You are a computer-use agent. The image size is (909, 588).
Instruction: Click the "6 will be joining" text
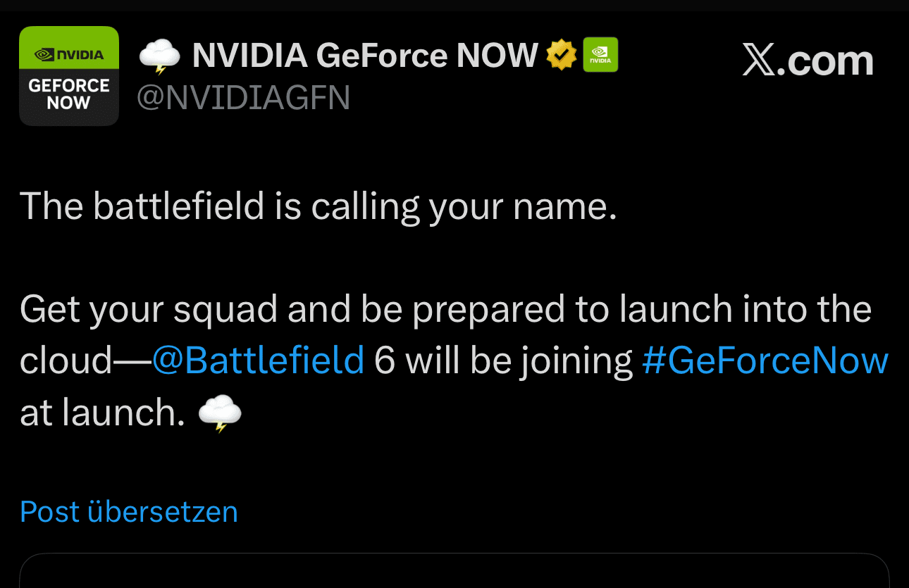[503, 361]
